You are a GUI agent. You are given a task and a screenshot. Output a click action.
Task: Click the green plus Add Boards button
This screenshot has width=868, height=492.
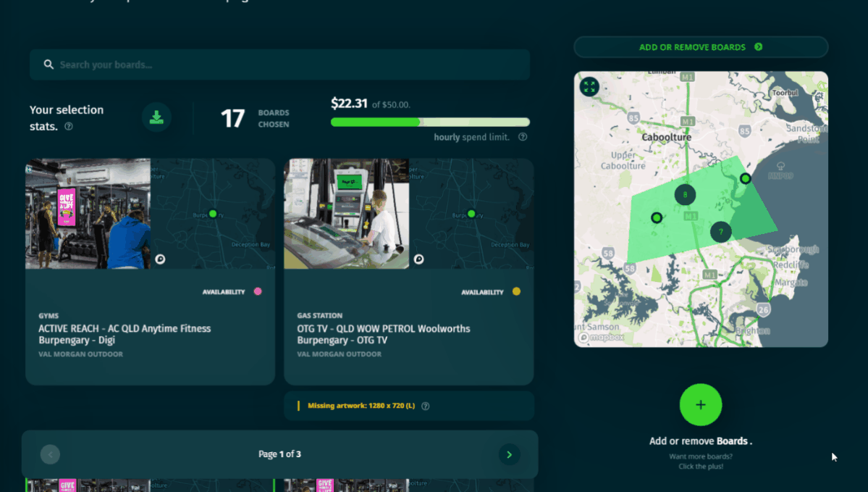[x=701, y=405]
